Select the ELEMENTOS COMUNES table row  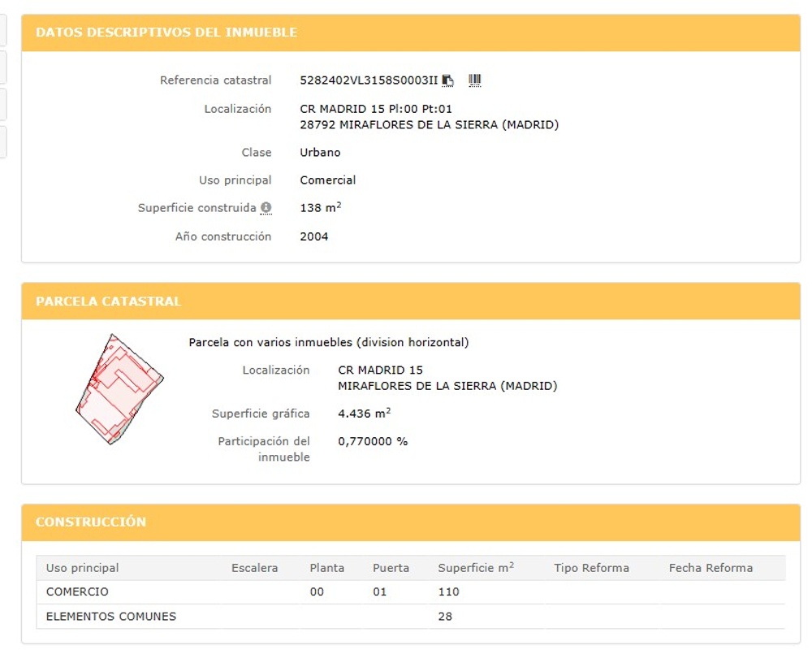pyautogui.click(x=111, y=617)
